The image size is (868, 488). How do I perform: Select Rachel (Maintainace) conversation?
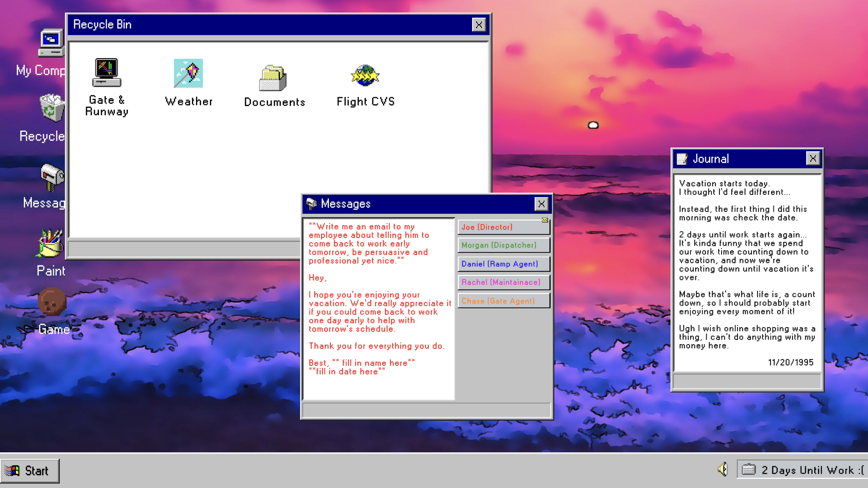tap(504, 282)
